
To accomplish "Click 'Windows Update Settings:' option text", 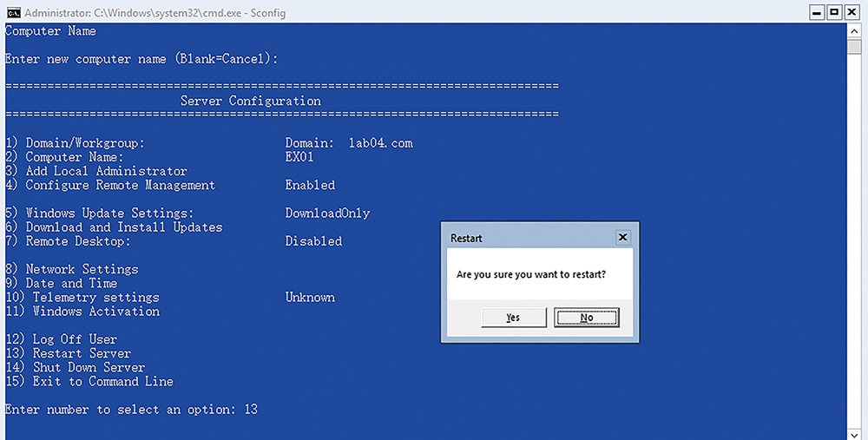I will pyautogui.click(x=109, y=213).
